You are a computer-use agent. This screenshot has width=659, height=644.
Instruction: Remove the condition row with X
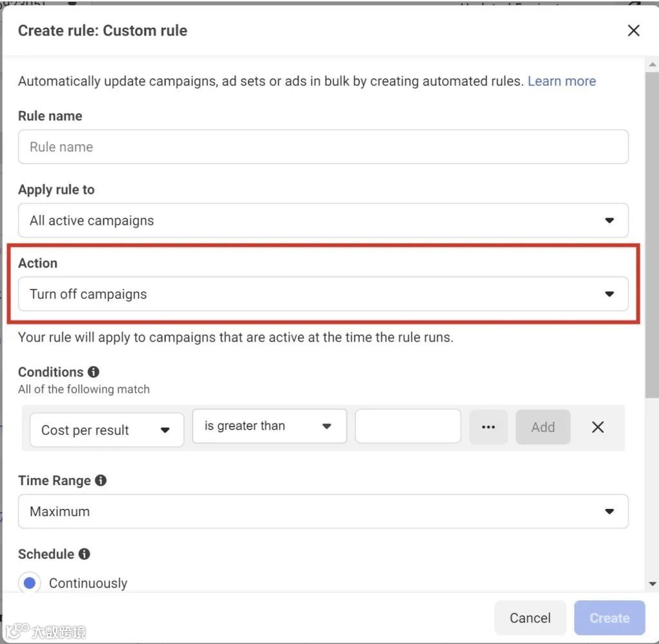(598, 427)
